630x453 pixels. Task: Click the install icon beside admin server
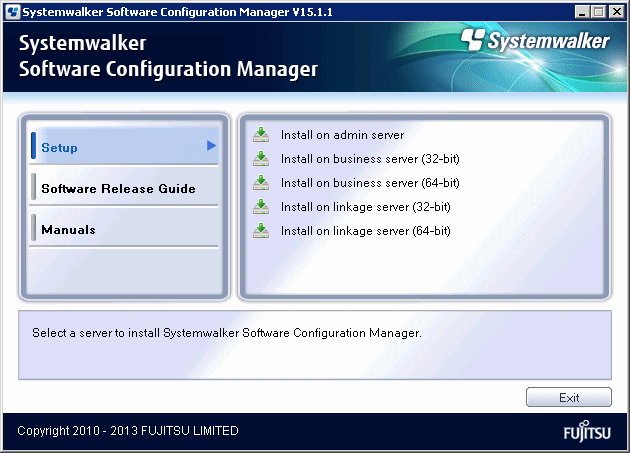(261, 135)
